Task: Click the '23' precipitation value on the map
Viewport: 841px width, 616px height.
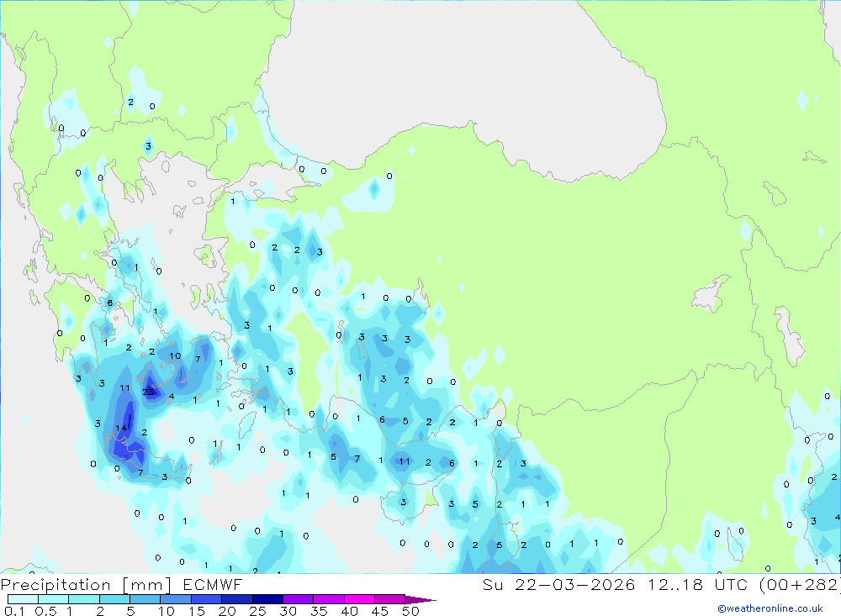Action: (148, 392)
